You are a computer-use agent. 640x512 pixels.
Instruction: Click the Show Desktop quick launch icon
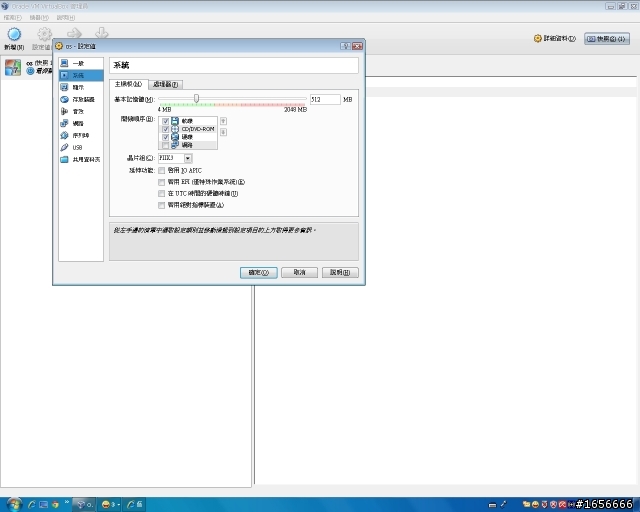(x=43, y=505)
